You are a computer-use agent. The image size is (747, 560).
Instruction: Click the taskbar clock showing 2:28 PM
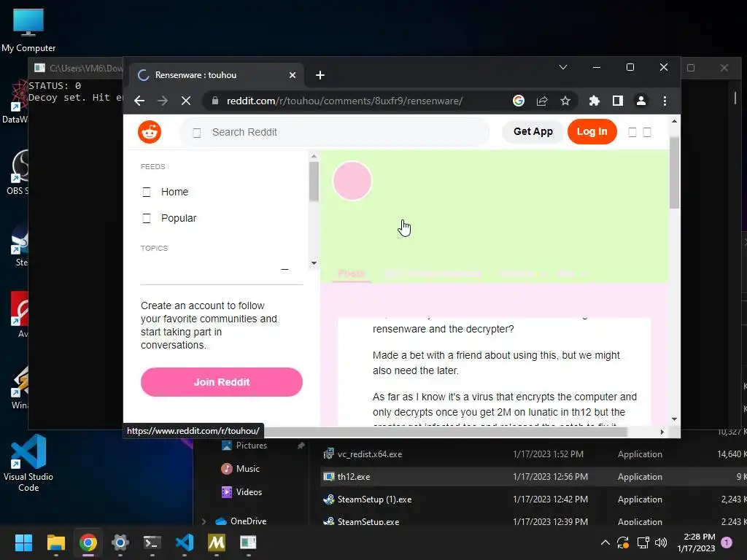point(696,542)
